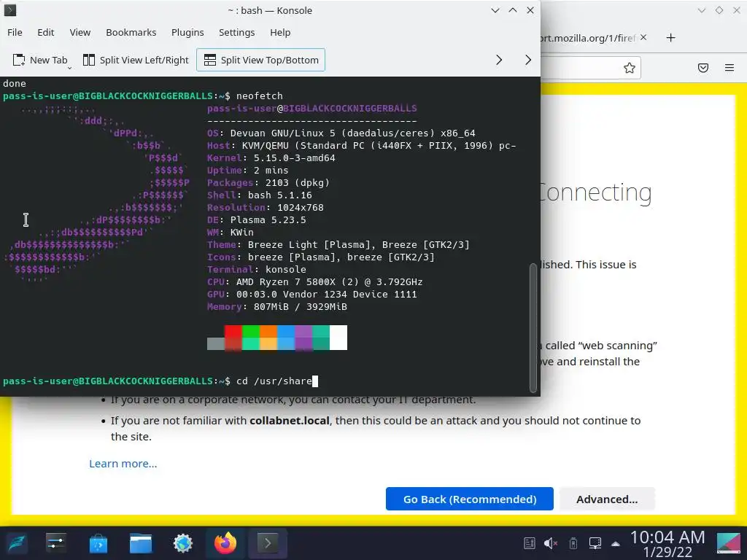Screen dimensions: 747x560
Task: Click the 'Icons: breeze [Plasma]' line
Action: 321,257
